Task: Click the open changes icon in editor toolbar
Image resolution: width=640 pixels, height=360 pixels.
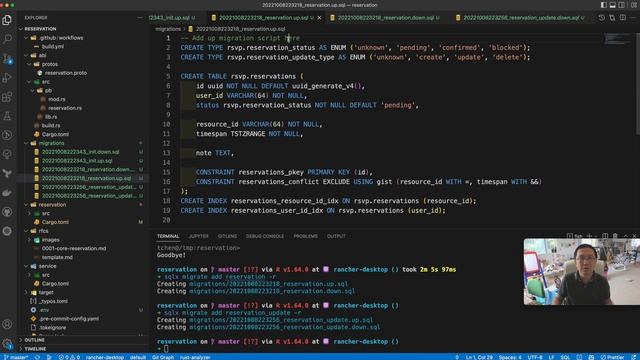Action: [612, 18]
